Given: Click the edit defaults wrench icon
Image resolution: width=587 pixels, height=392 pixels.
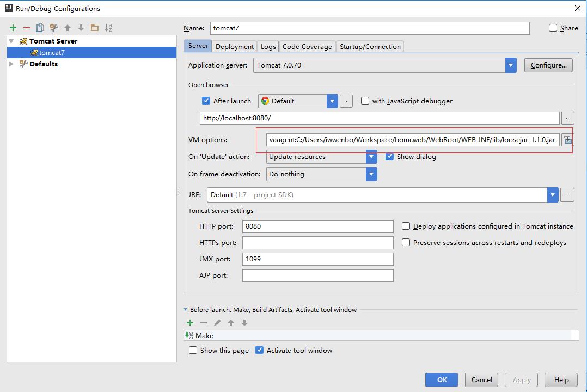Looking at the screenshot, I should click(54, 28).
